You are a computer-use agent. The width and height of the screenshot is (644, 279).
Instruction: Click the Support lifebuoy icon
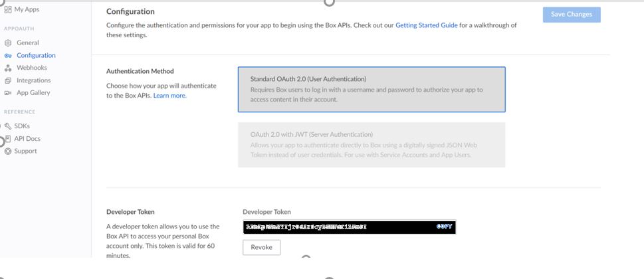tap(8, 151)
